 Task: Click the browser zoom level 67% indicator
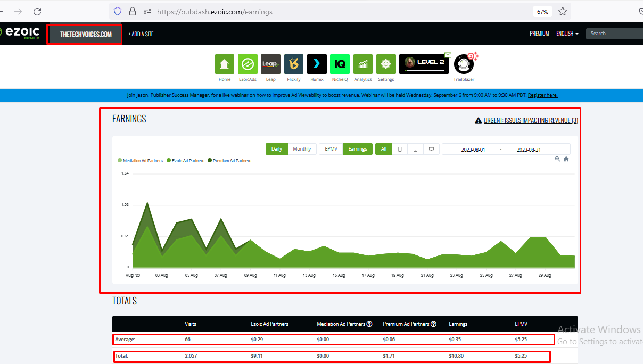(x=543, y=11)
